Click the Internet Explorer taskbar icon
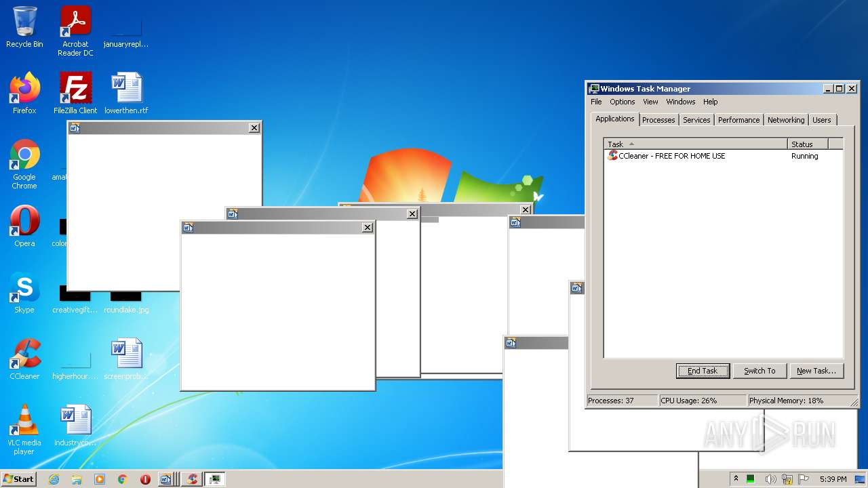 pyautogui.click(x=54, y=479)
